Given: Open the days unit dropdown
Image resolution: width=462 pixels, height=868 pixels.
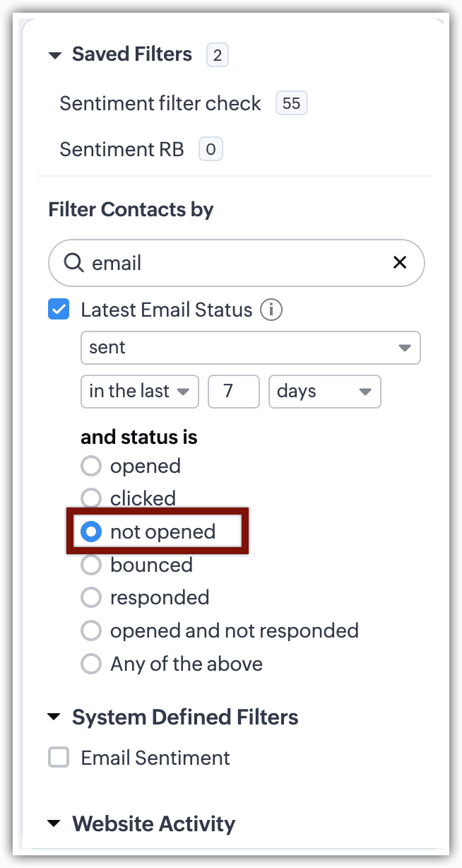Looking at the screenshot, I should tap(324, 392).
